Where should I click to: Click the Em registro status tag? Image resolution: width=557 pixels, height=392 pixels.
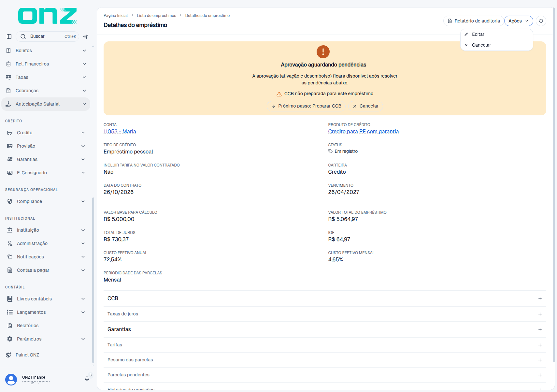click(343, 151)
